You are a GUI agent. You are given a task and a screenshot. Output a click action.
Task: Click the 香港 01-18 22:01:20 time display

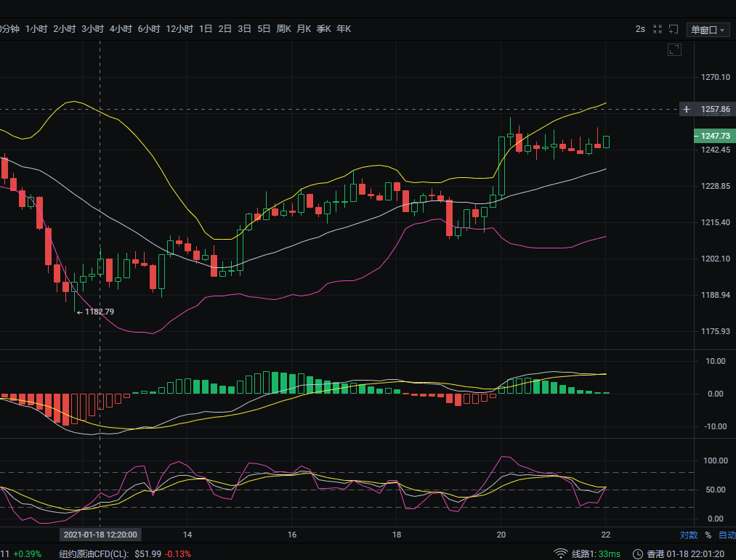[x=686, y=554]
